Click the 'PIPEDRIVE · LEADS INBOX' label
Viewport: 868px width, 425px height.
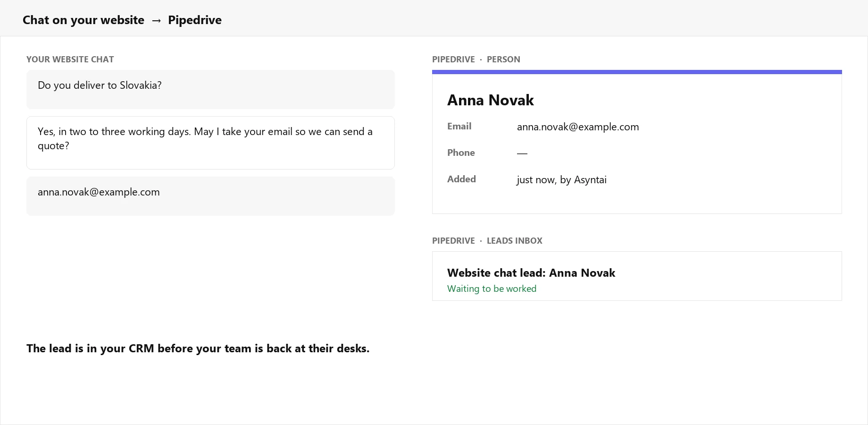(x=487, y=241)
